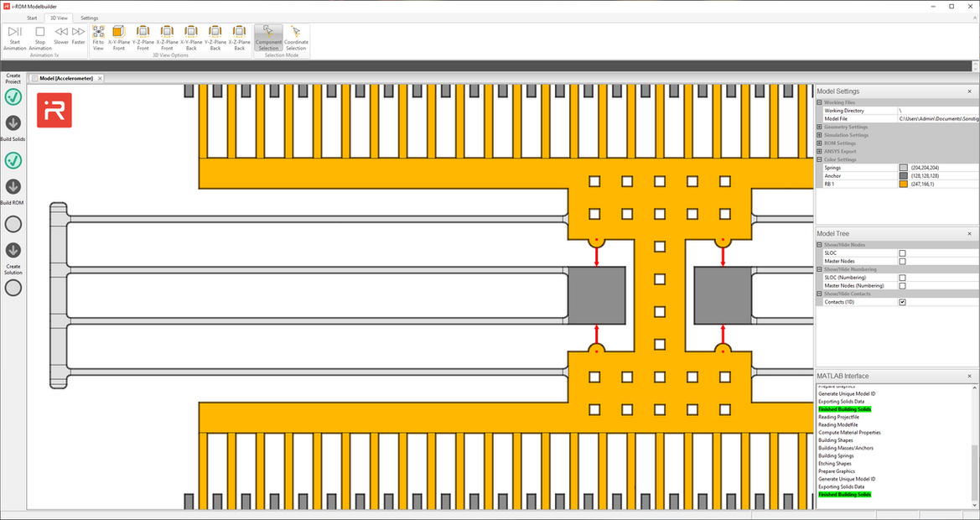The image size is (980, 520).
Task: Switch to X-Z-Plane Front view
Action: 167,38
